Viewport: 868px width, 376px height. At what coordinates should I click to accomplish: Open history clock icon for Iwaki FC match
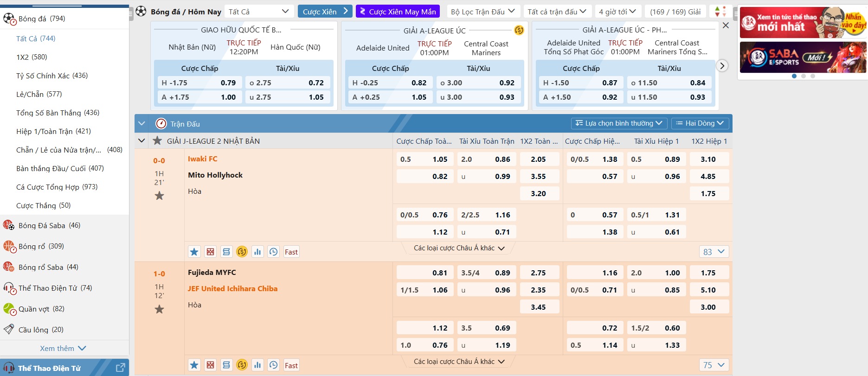[274, 252]
